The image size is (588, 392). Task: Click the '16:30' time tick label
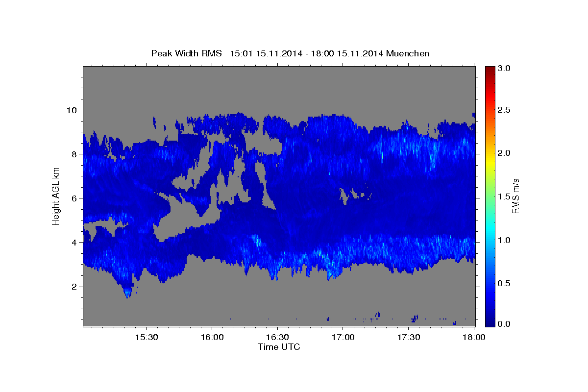point(278,338)
